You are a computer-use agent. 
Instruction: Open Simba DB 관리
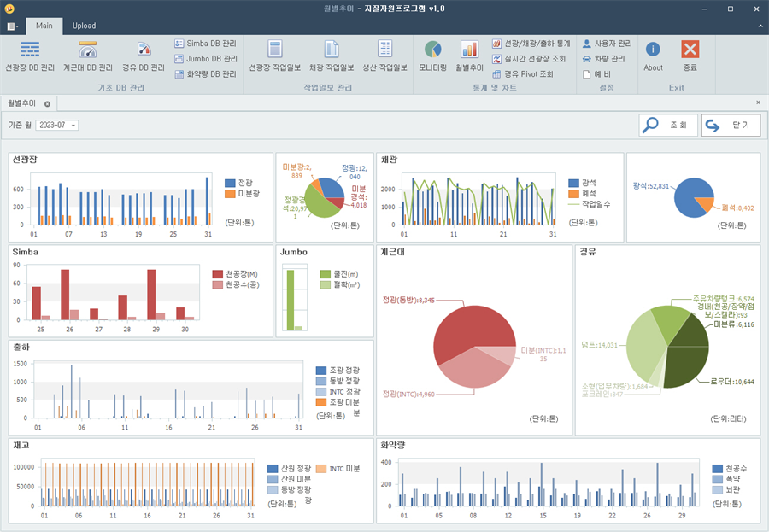(x=205, y=44)
